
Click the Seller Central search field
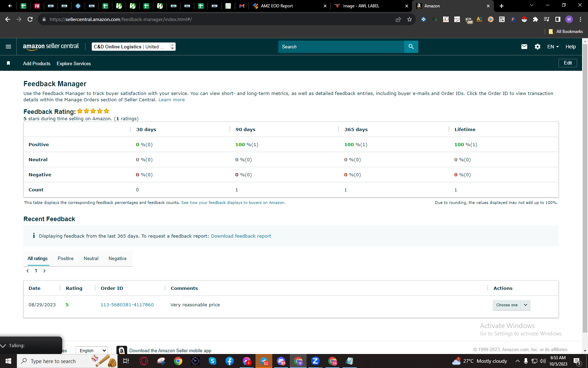341,47
